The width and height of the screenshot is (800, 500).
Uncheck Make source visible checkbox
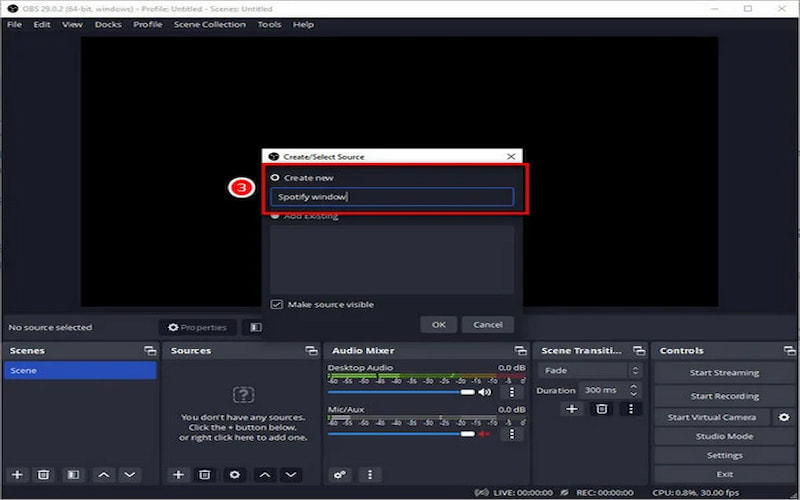[x=277, y=304]
